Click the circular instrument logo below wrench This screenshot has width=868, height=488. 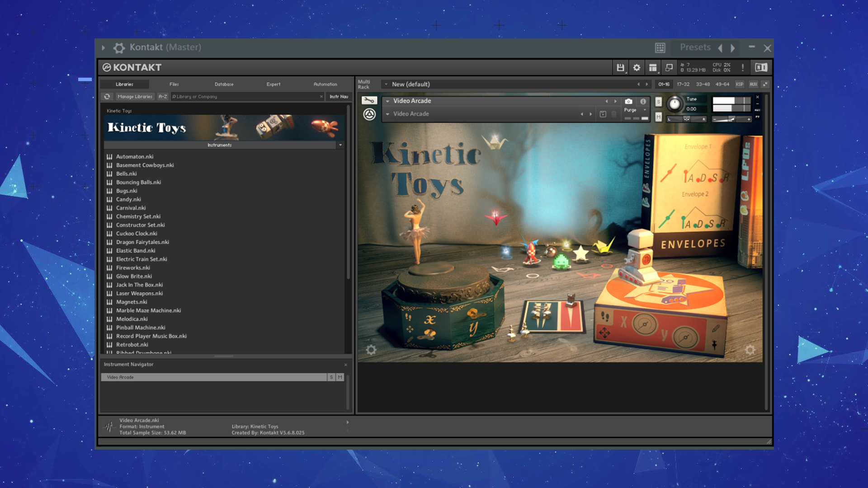(369, 114)
